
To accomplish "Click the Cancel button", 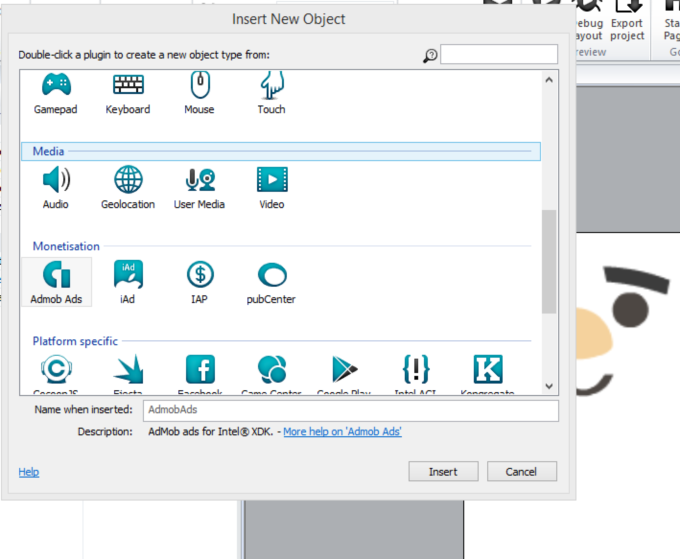I will point(522,471).
